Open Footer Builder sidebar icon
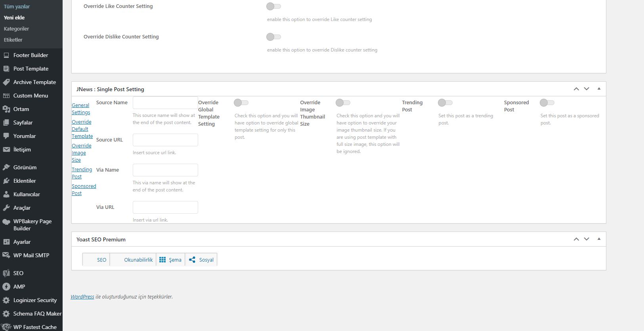 6,55
